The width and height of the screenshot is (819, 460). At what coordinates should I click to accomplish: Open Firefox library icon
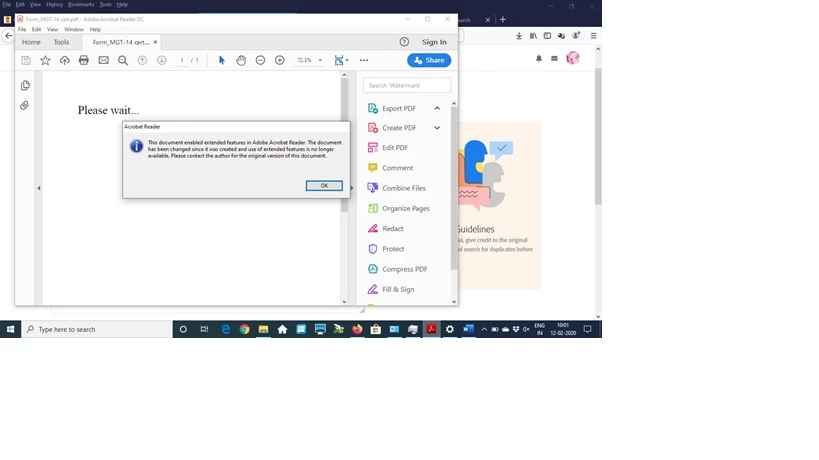point(533,36)
